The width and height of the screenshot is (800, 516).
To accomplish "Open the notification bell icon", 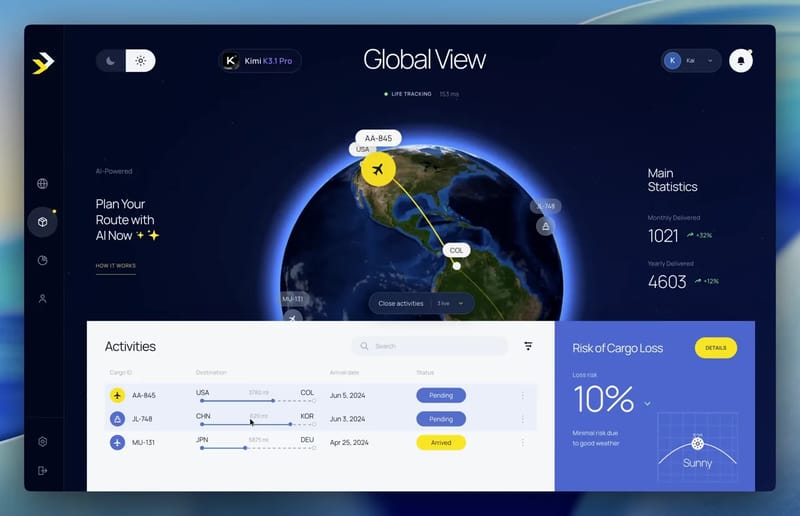I will click(740, 61).
